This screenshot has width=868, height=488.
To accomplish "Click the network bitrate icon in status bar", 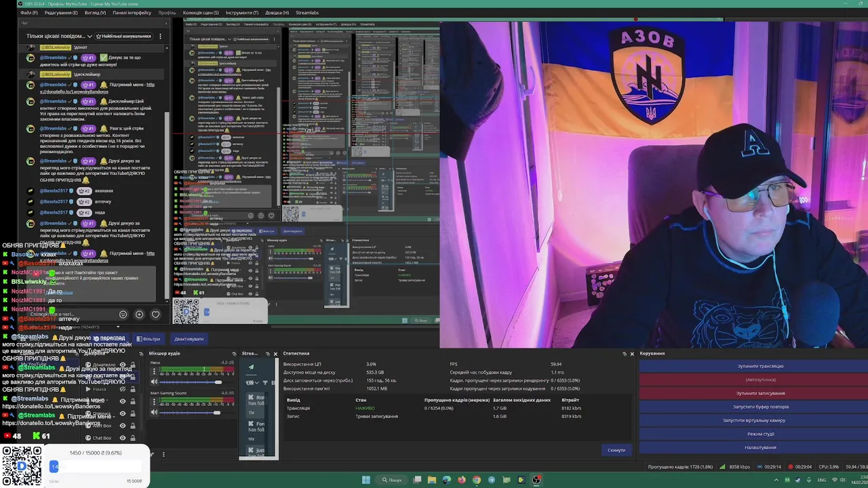I will [722, 467].
